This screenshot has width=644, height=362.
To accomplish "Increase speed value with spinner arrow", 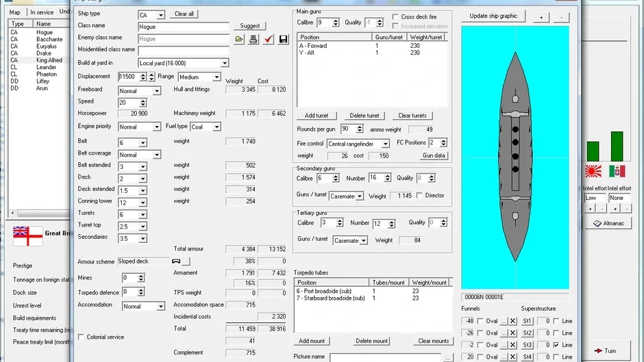I will click(x=143, y=101).
